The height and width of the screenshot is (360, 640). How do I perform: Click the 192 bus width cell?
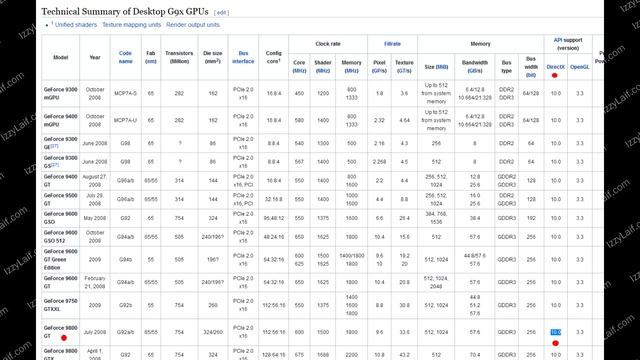coord(531,218)
